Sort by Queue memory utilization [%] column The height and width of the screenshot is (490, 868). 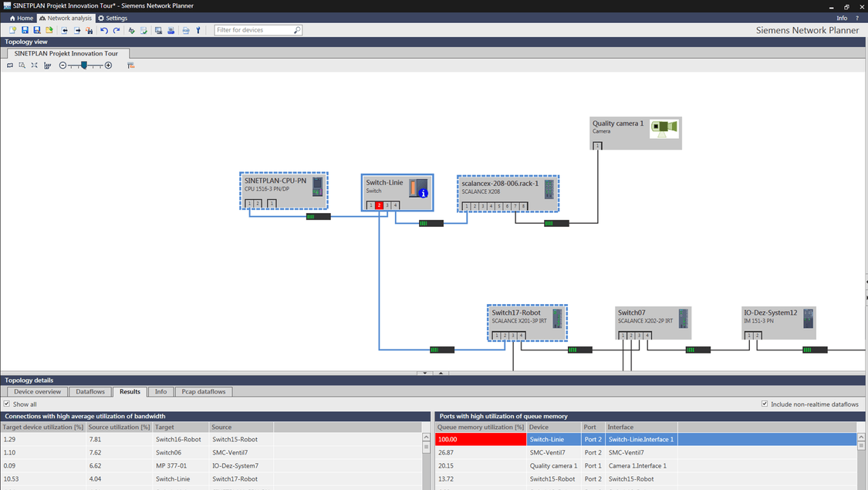point(481,427)
